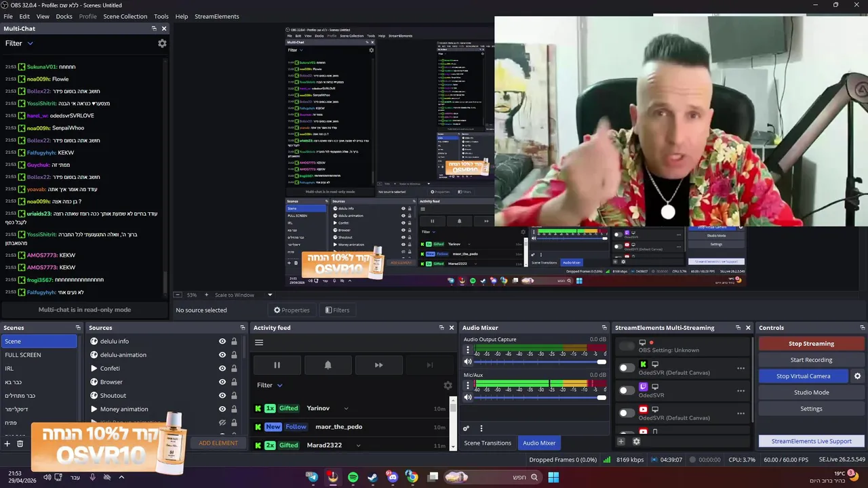Open the Docks menu
The image size is (868, 488).
click(64, 16)
